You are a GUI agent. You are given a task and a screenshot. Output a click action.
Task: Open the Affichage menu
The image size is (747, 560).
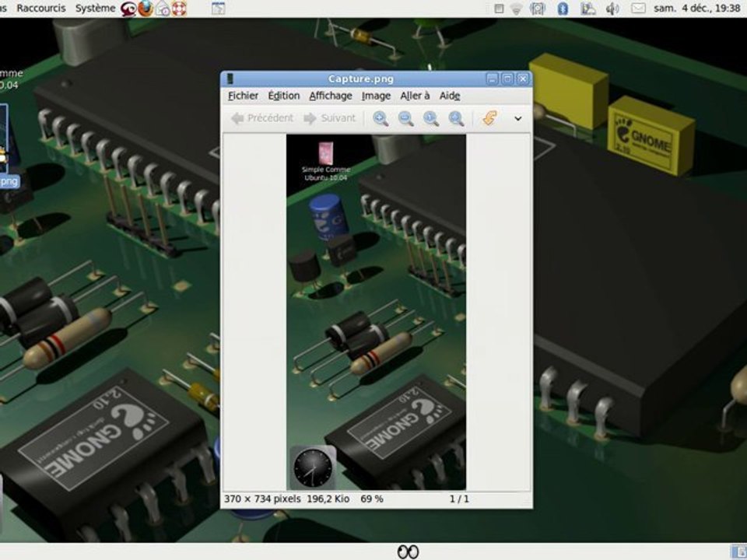331,96
